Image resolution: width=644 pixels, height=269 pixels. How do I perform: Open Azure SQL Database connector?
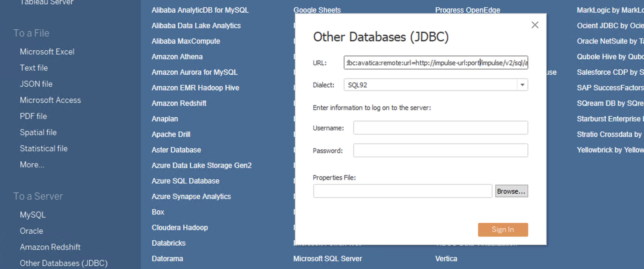(186, 181)
